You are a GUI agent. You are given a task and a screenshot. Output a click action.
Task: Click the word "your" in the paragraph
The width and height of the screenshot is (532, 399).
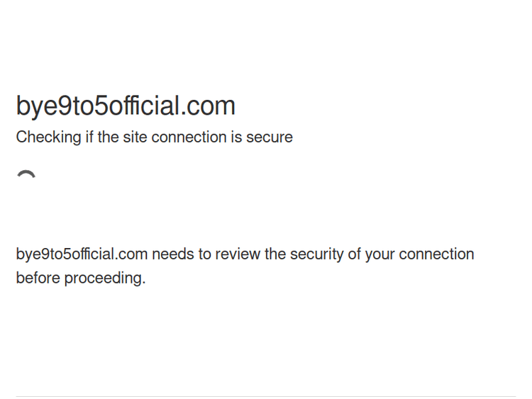click(x=379, y=254)
